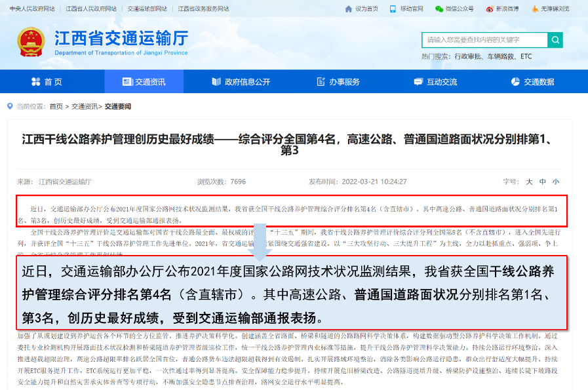588x390 pixels.
Task: Switch to the 办事服务 tab
Action: pos(338,82)
